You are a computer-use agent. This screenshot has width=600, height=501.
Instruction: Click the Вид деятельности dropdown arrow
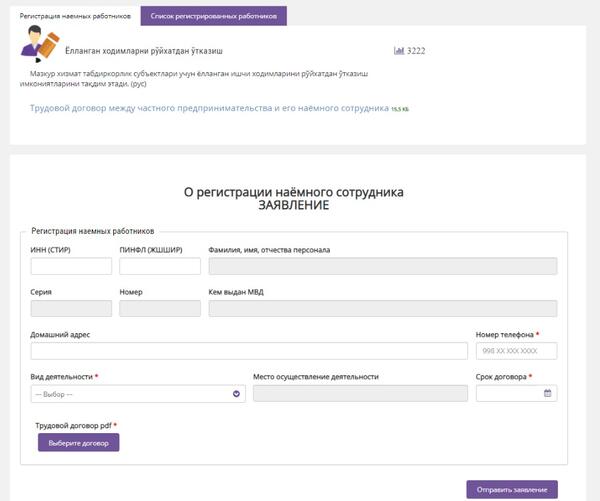[x=237, y=394]
